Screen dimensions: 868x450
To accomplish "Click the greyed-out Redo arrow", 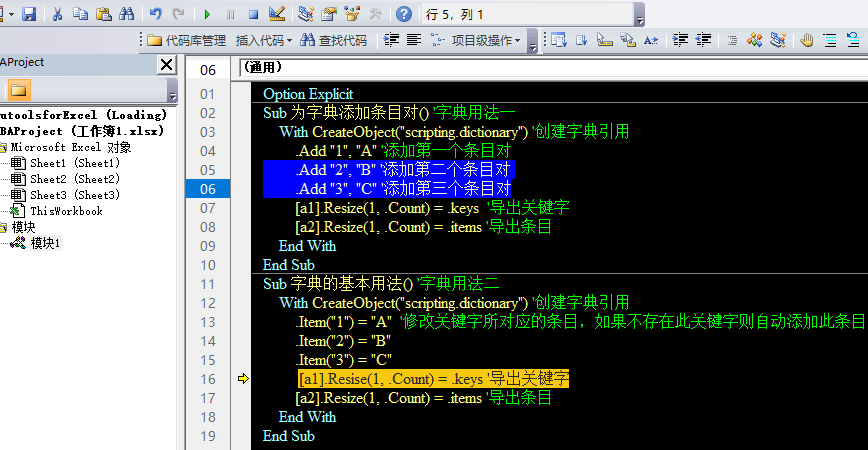I will [x=178, y=14].
